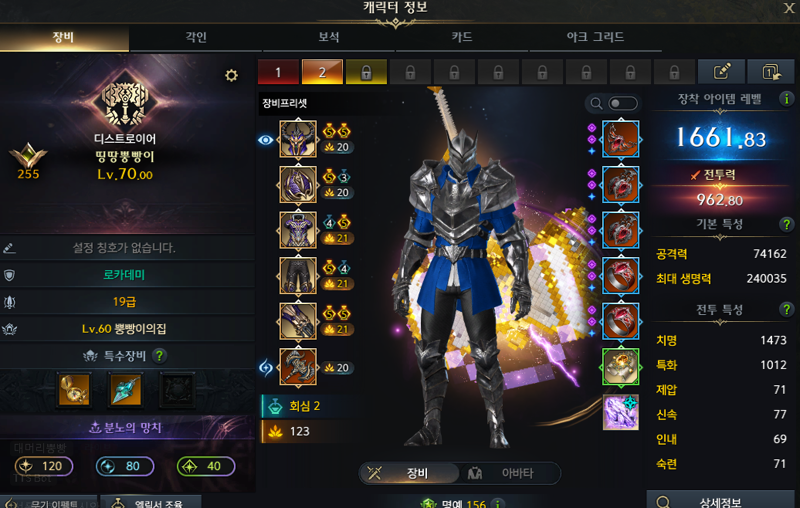Screen dimensions: 800x508
Task: Click the 로카데미 guild name link
Action: tap(124, 275)
